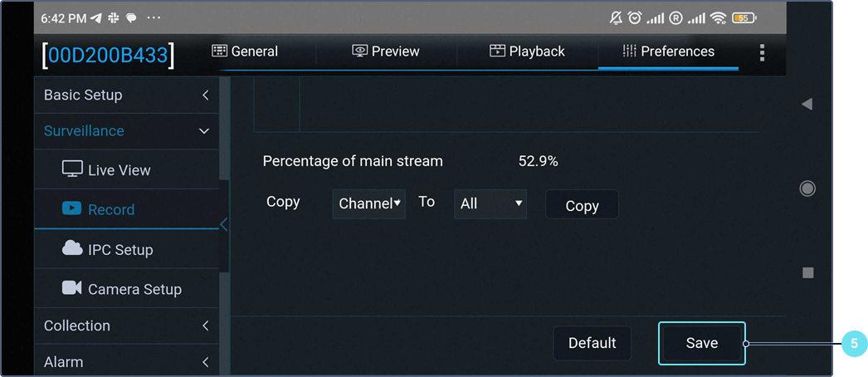The width and height of the screenshot is (868, 377).
Task: Click the Live View monitor icon
Action: tap(73, 169)
